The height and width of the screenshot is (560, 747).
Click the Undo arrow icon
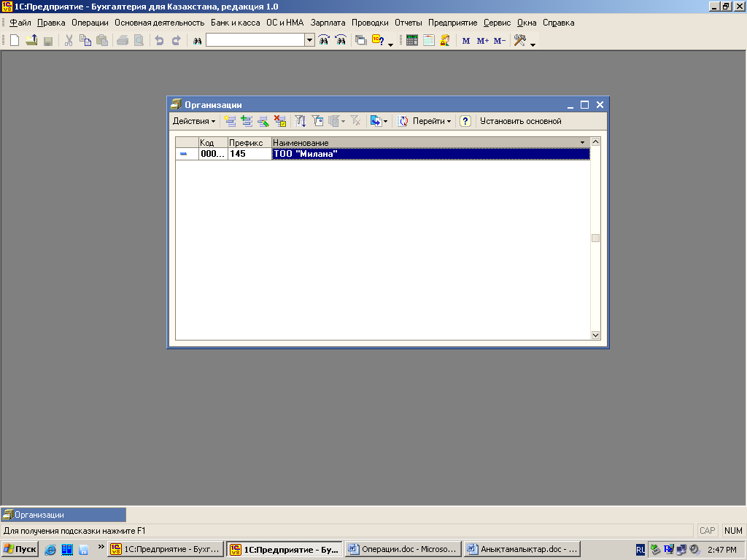pos(159,41)
